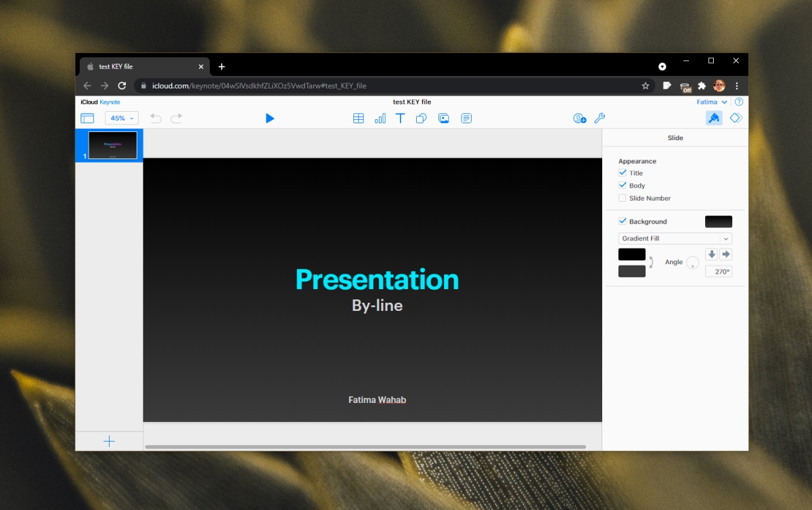Uncheck the Body checkbox

pyautogui.click(x=623, y=186)
